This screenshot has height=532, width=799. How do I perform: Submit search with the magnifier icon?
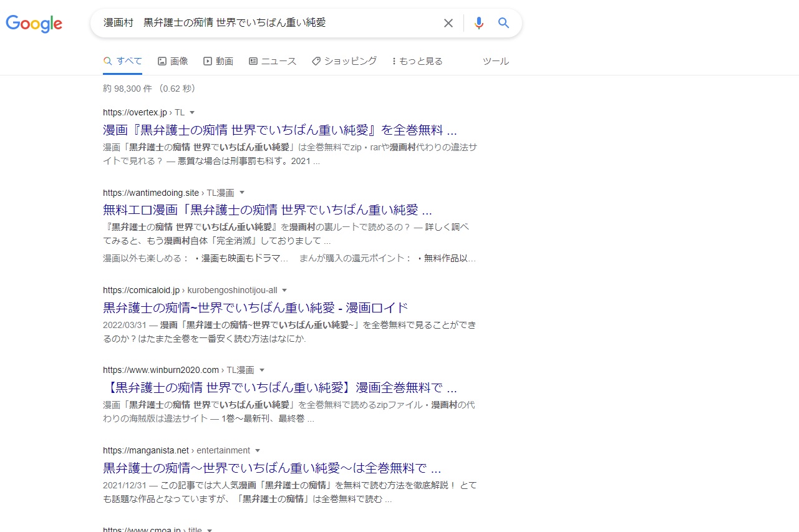click(504, 23)
